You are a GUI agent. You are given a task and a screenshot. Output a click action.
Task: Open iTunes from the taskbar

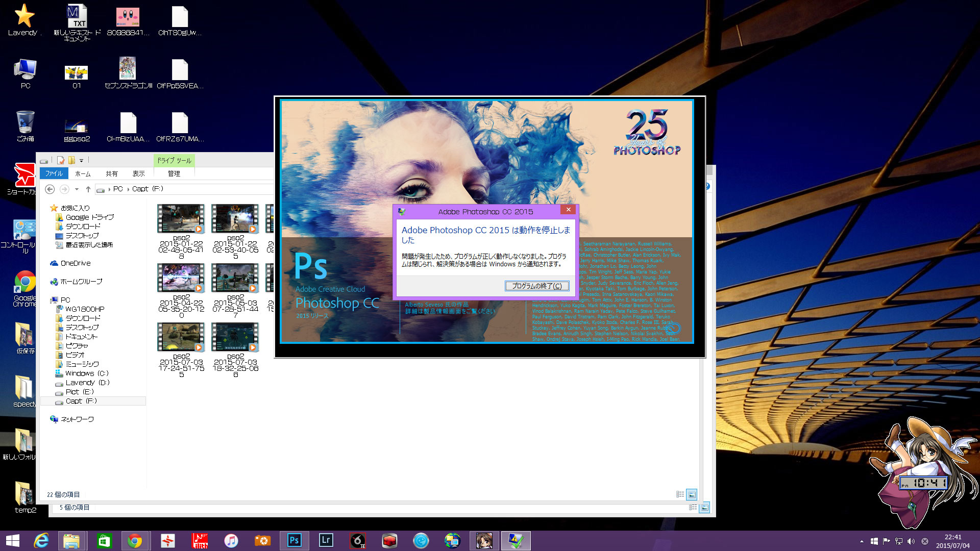tap(231, 540)
